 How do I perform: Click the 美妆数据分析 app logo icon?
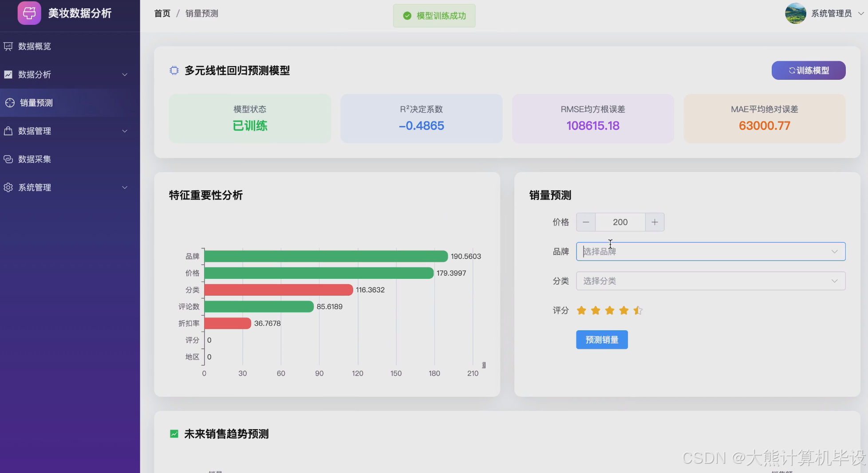pyautogui.click(x=29, y=13)
